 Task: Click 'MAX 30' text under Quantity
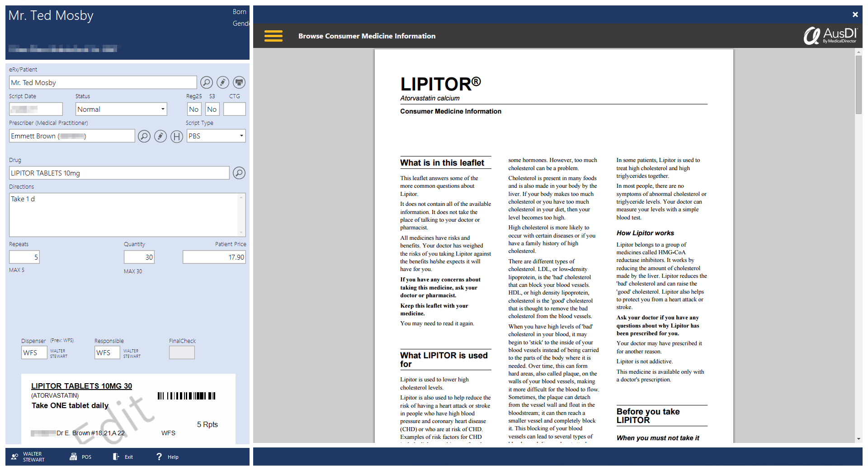click(133, 271)
